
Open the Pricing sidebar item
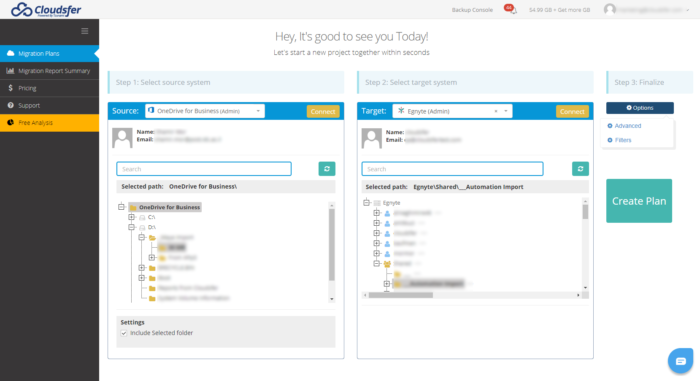[50, 88]
